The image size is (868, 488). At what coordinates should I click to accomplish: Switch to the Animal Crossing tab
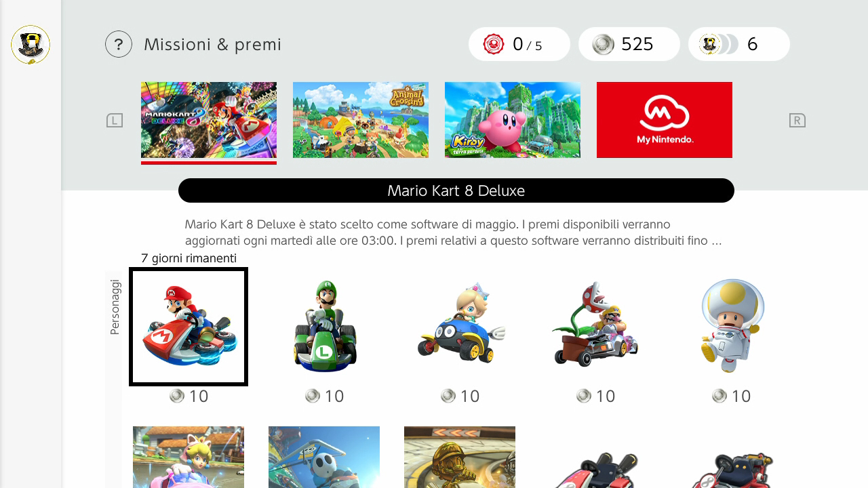click(x=361, y=120)
